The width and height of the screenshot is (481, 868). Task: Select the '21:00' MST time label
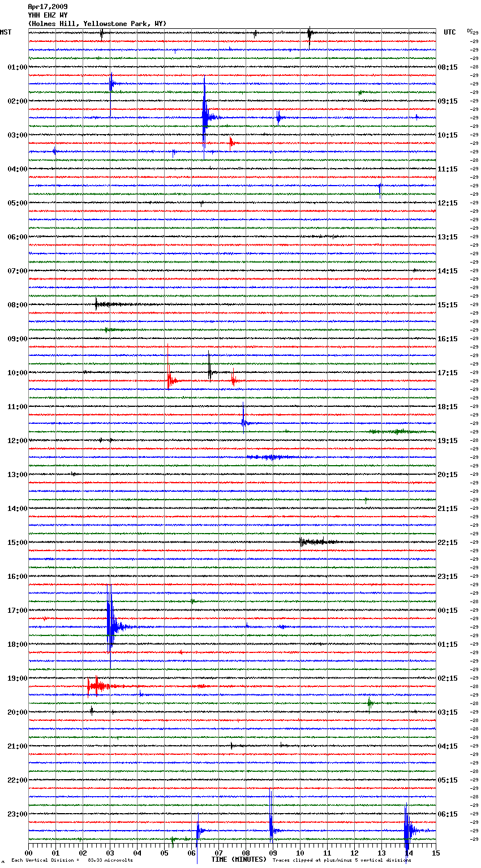click(x=18, y=746)
